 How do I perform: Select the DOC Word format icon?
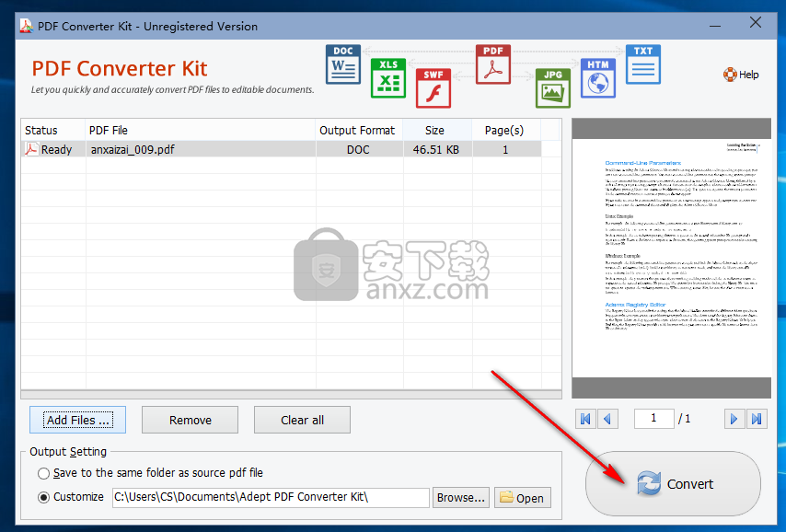[343, 64]
